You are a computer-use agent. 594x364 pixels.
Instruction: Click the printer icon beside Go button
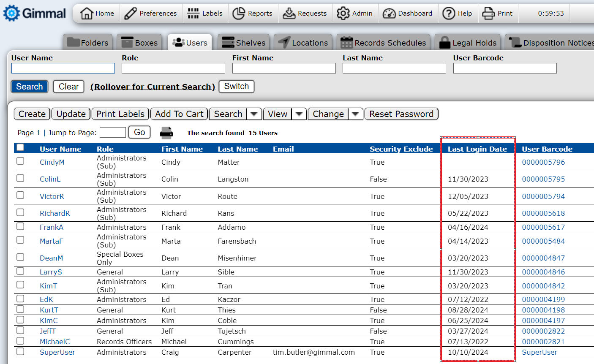[x=166, y=133]
